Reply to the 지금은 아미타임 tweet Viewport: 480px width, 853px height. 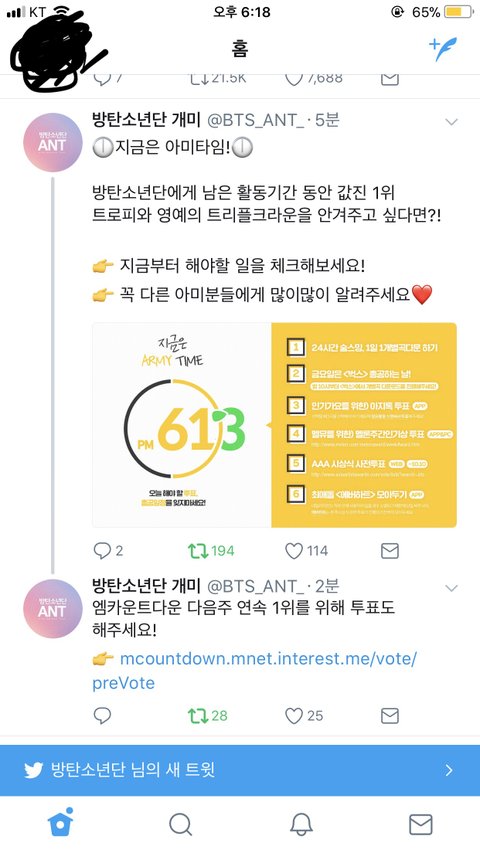(102, 551)
